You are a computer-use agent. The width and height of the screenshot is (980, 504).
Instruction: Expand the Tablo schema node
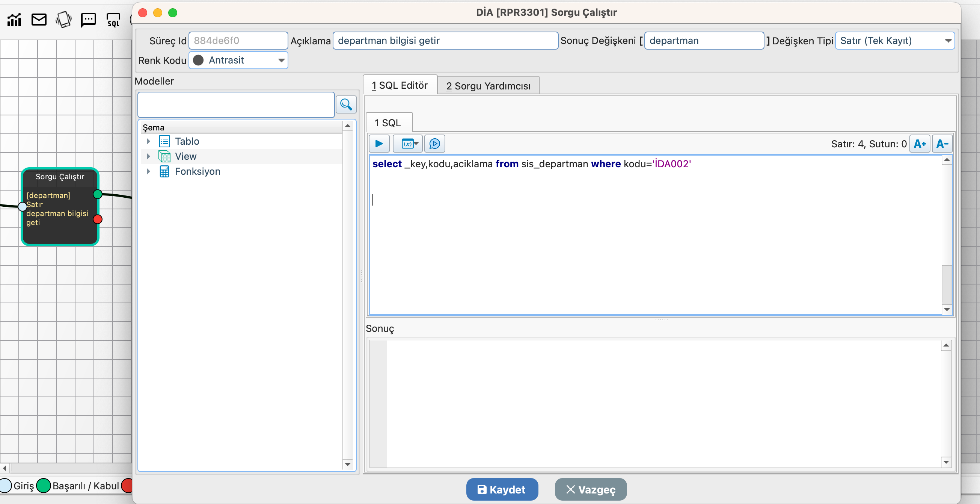click(x=148, y=141)
